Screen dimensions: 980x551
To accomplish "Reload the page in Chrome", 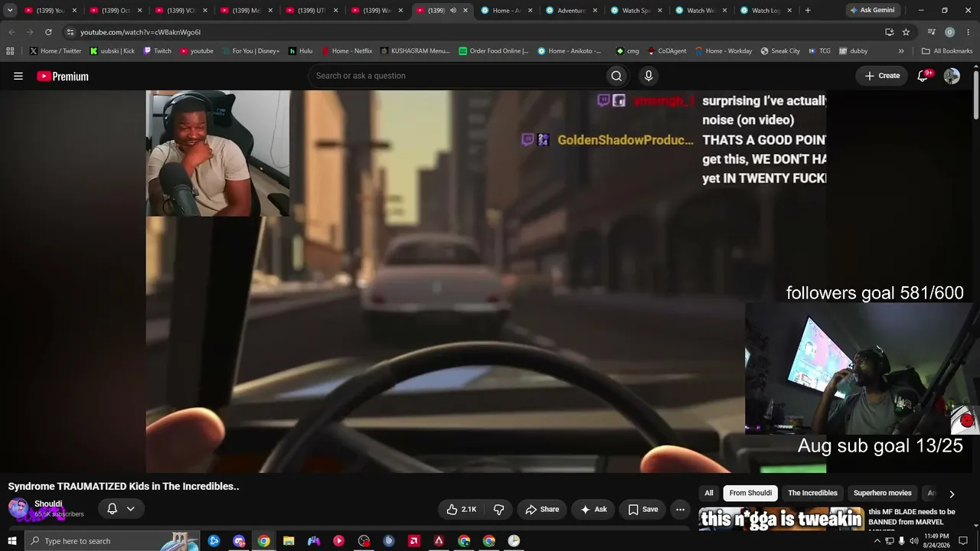I will 48,32.
